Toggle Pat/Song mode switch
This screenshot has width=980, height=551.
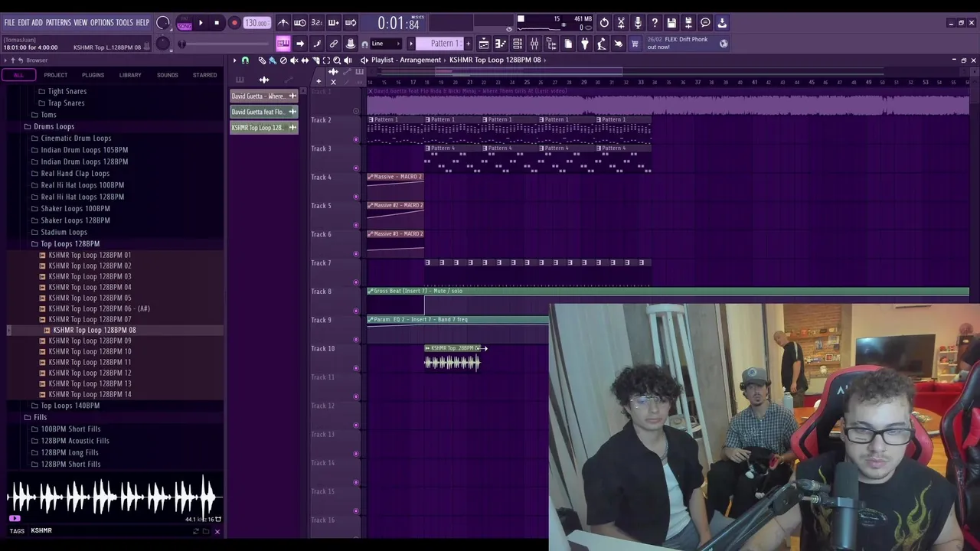[x=185, y=23]
